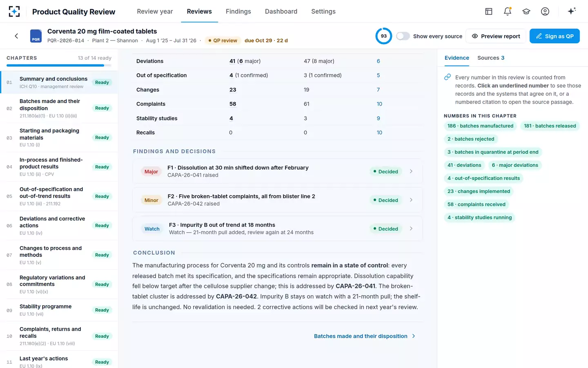588x368 pixels.
Task: Open notifications bell
Action: point(508,11)
